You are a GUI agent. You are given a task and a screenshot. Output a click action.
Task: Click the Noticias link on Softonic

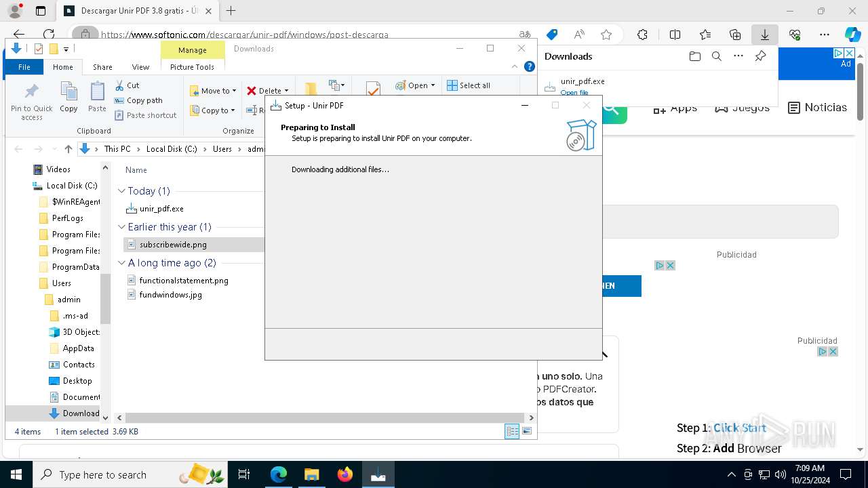click(817, 107)
